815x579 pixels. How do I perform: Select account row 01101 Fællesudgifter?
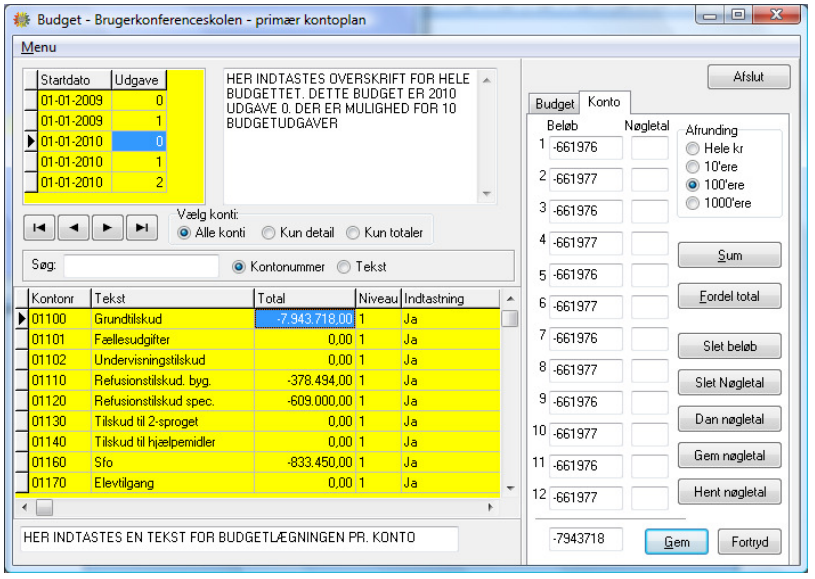pos(258,339)
